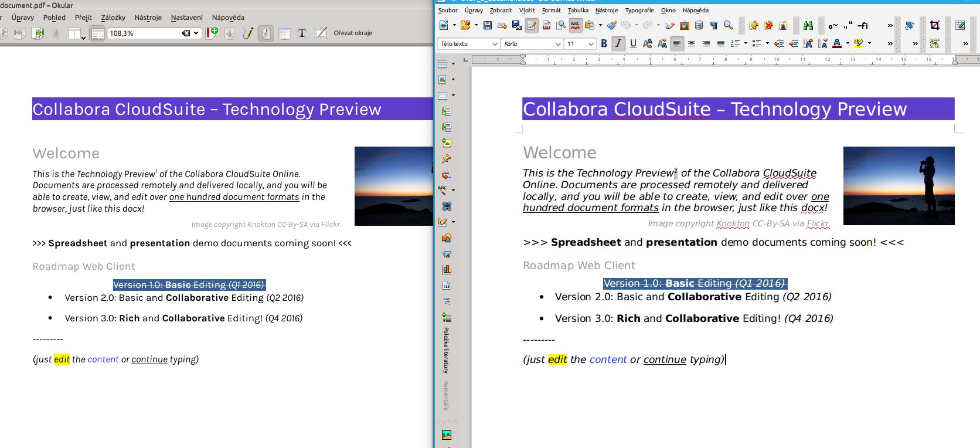
Task: Click 'continue' underlined text in Okular page
Action: [149, 359]
